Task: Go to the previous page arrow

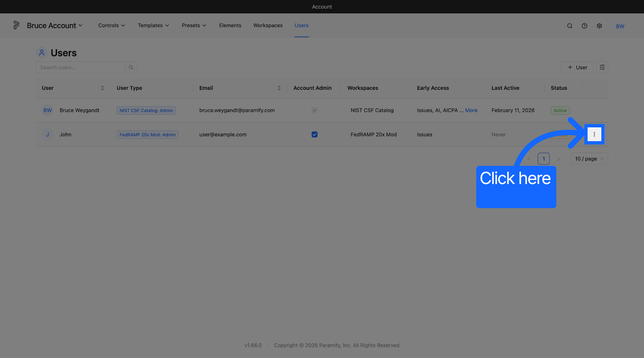Action: pos(529,159)
